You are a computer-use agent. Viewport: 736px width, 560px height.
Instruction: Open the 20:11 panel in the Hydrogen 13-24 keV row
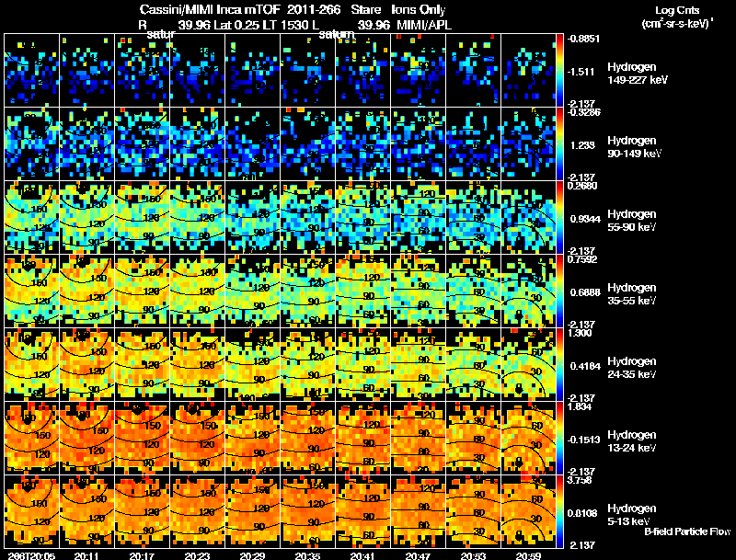86,439
